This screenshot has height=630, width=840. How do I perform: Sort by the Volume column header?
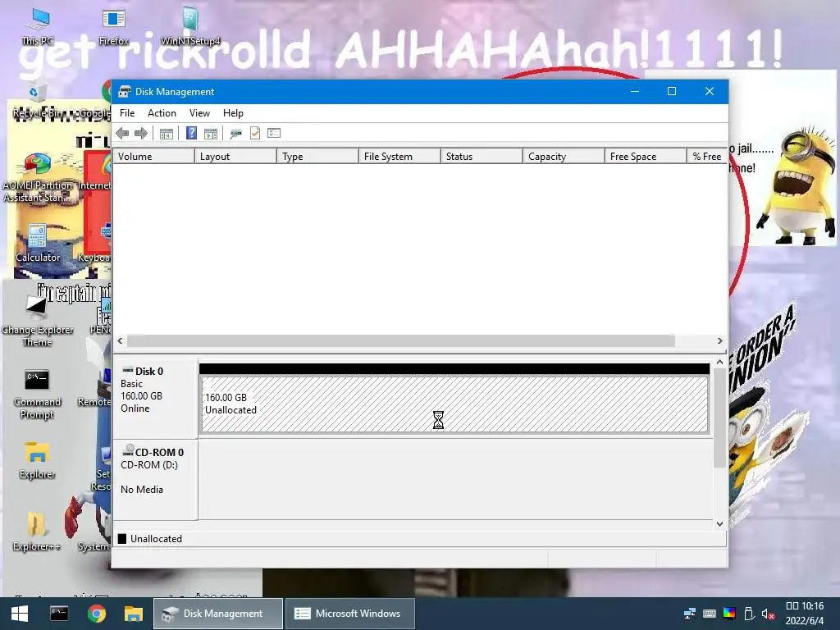[x=153, y=157]
